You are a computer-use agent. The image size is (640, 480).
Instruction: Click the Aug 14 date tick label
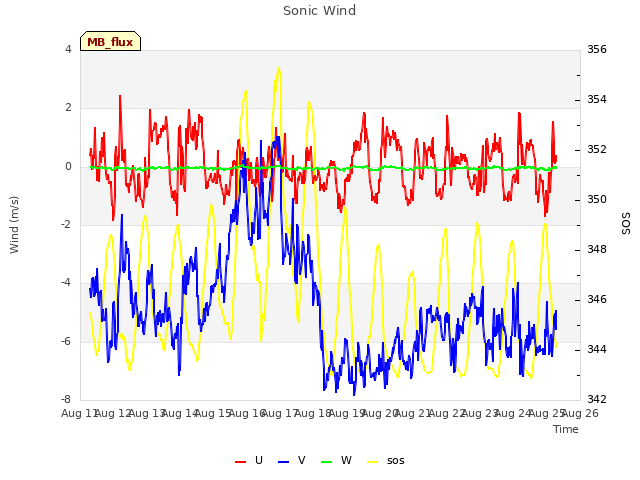[x=180, y=413]
